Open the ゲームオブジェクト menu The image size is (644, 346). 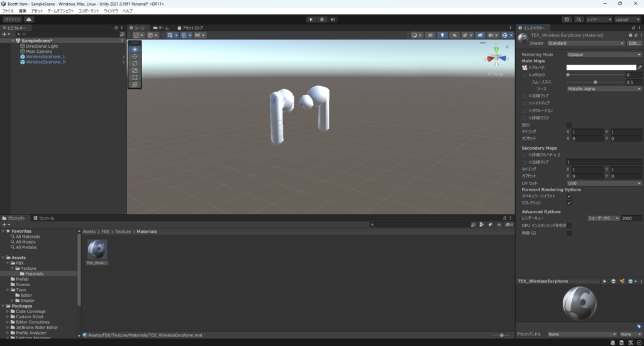(60, 11)
